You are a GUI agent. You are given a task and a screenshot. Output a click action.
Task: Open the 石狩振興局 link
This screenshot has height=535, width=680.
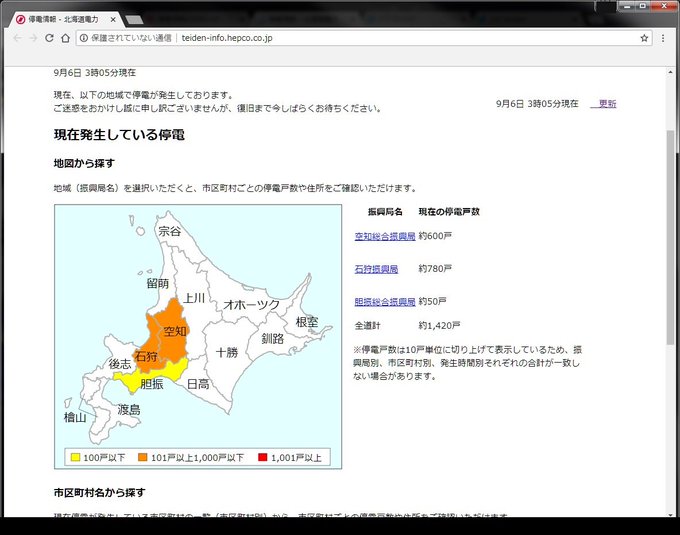[x=376, y=269]
